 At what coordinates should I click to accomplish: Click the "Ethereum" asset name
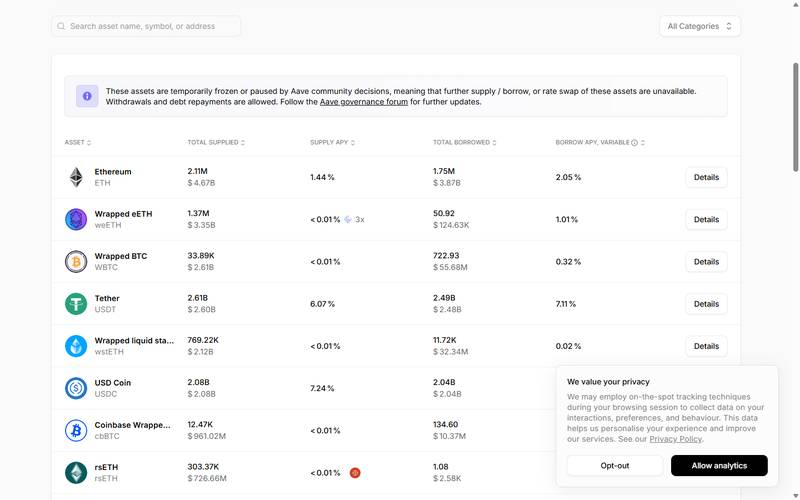pyautogui.click(x=113, y=171)
